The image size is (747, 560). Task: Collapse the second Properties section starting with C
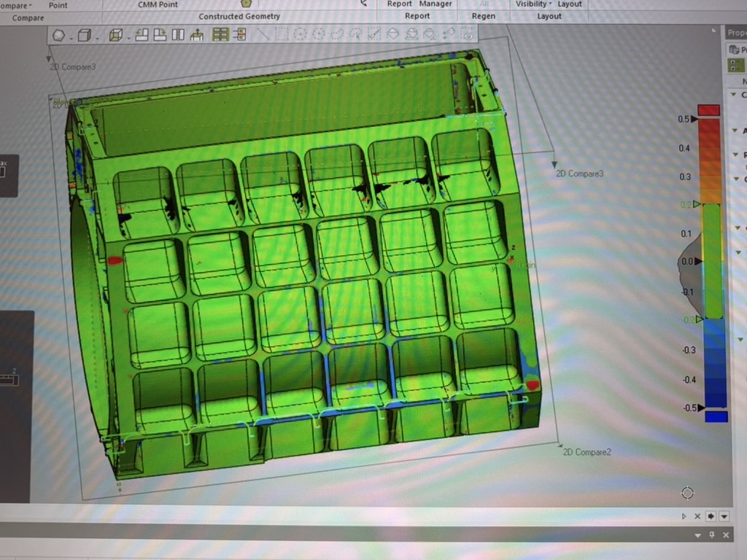[x=737, y=179]
